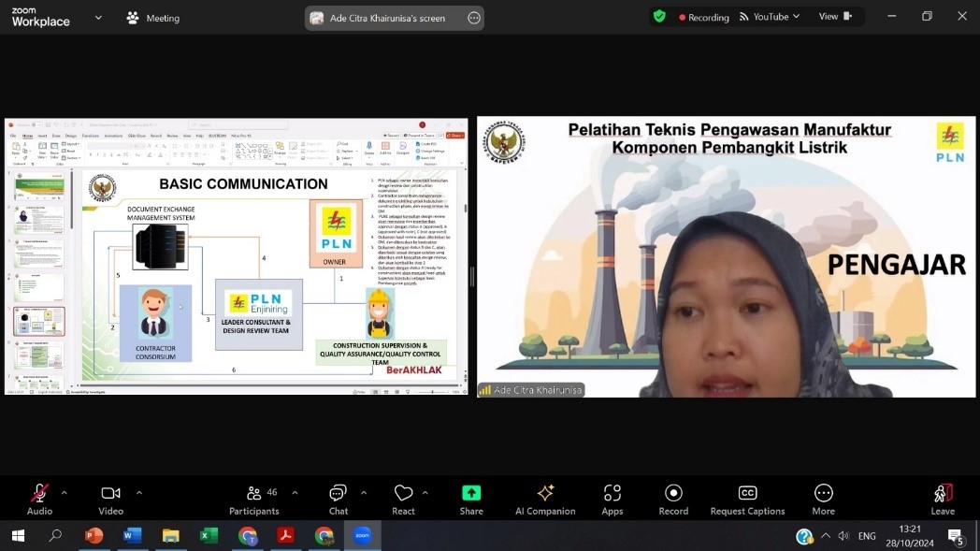Open the Animations tab in PowerPoint
The image size is (980, 551).
[x=113, y=135]
